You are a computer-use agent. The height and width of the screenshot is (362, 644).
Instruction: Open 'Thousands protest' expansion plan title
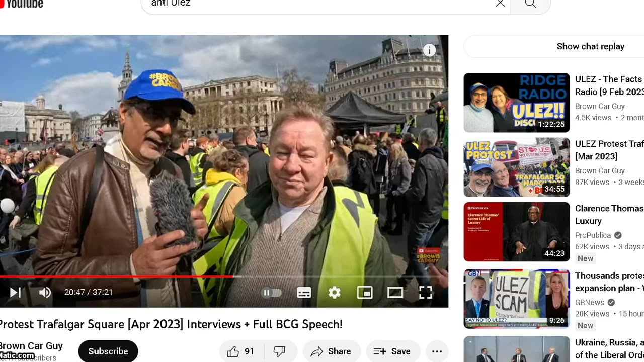[x=609, y=282]
